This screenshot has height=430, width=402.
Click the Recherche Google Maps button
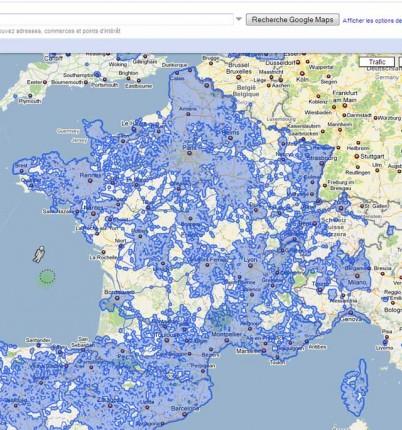[292, 20]
